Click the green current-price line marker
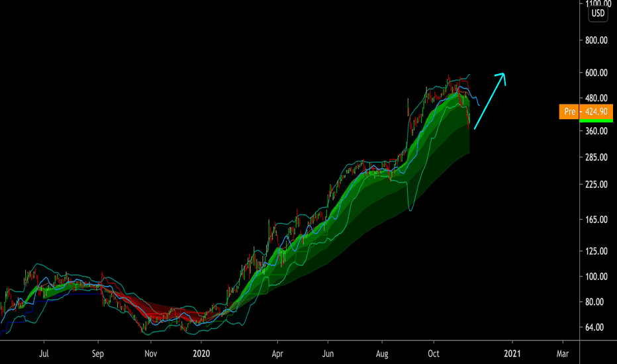 tap(596, 121)
